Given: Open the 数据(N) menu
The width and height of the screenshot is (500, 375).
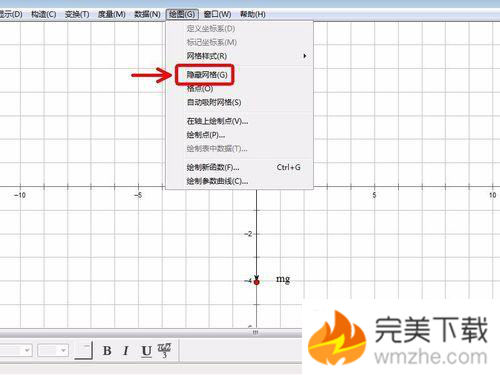Looking at the screenshot, I should 147,14.
